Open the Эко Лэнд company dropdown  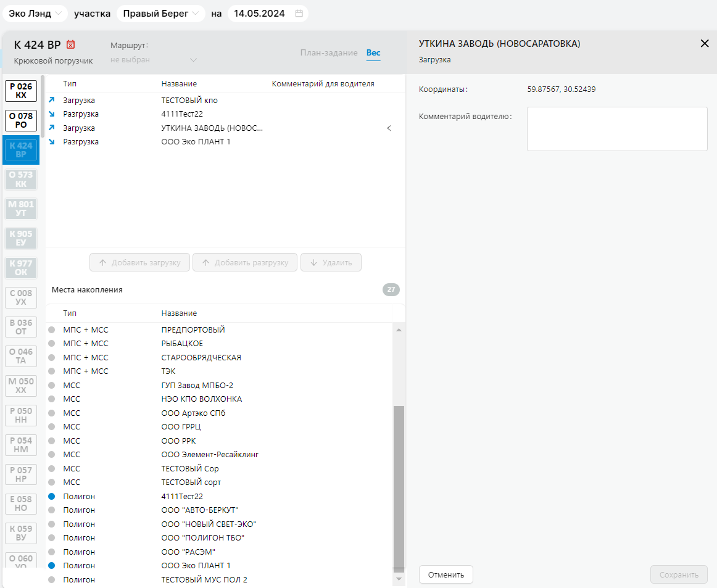pos(35,14)
